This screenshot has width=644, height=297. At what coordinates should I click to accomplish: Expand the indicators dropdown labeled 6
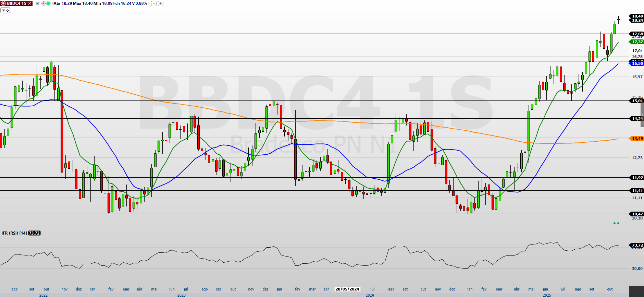(5, 10)
